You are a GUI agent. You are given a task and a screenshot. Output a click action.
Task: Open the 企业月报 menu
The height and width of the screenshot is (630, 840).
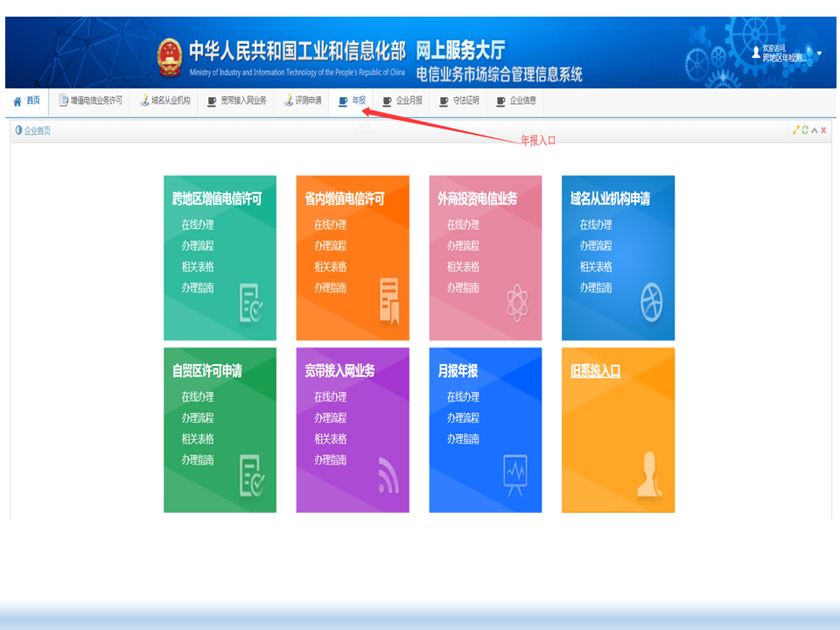[402, 101]
